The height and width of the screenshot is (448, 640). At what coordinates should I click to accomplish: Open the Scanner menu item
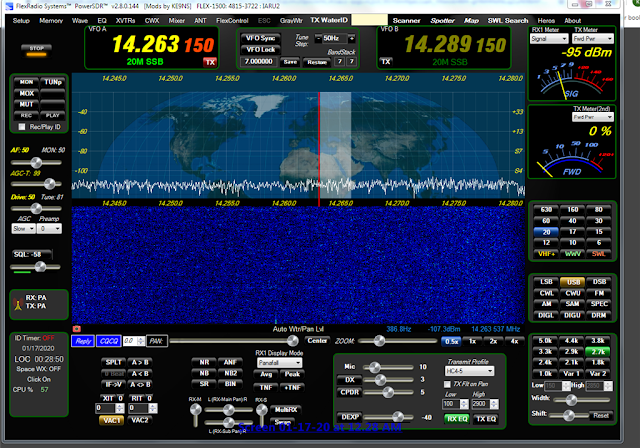[407, 20]
